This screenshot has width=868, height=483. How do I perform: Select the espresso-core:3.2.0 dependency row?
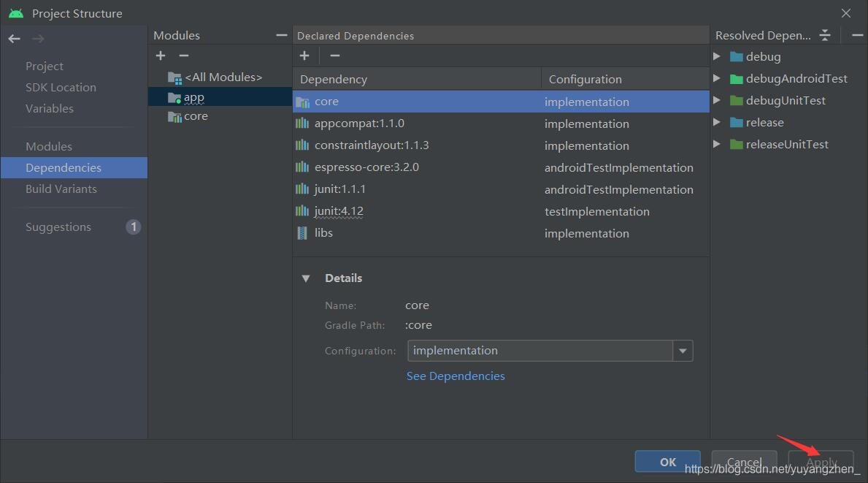click(500, 167)
